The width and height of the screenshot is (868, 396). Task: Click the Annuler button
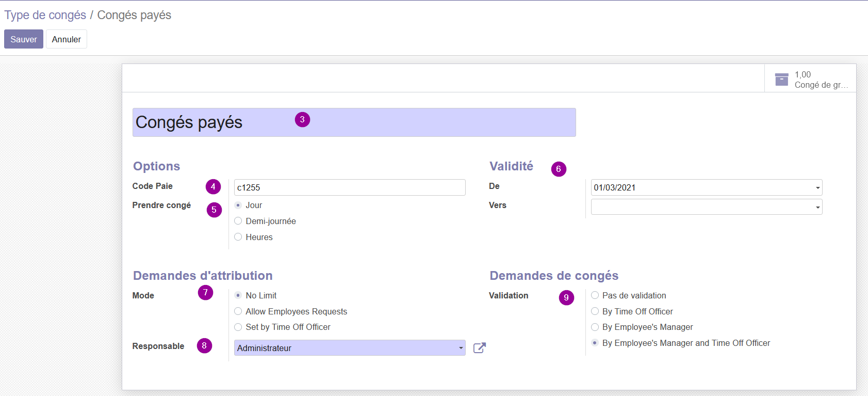[x=67, y=39]
